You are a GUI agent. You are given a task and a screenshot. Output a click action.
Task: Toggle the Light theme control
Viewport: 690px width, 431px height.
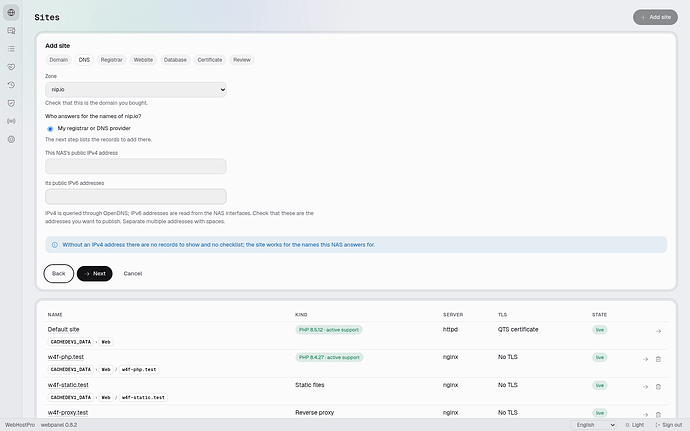[635, 425]
